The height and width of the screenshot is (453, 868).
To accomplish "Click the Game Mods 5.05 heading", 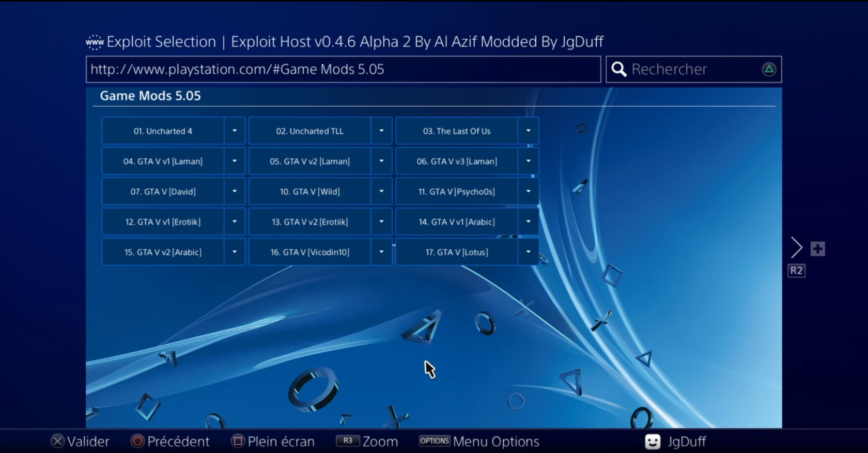I will coord(150,96).
